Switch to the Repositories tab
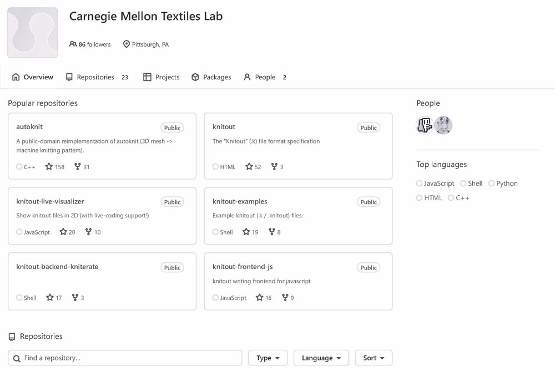Image resolution: width=555 pixels, height=392 pixels. click(97, 77)
